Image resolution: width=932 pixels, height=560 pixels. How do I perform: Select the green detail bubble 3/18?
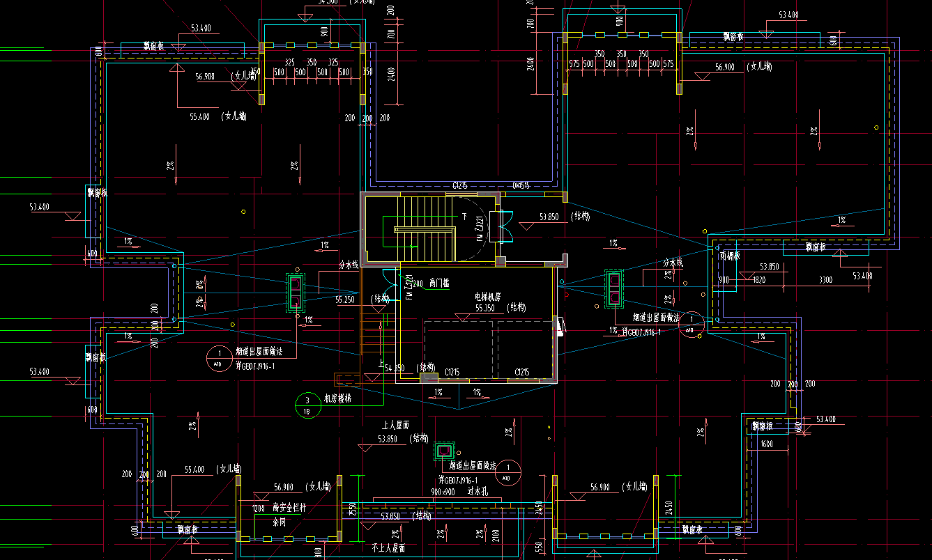tap(307, 405)
